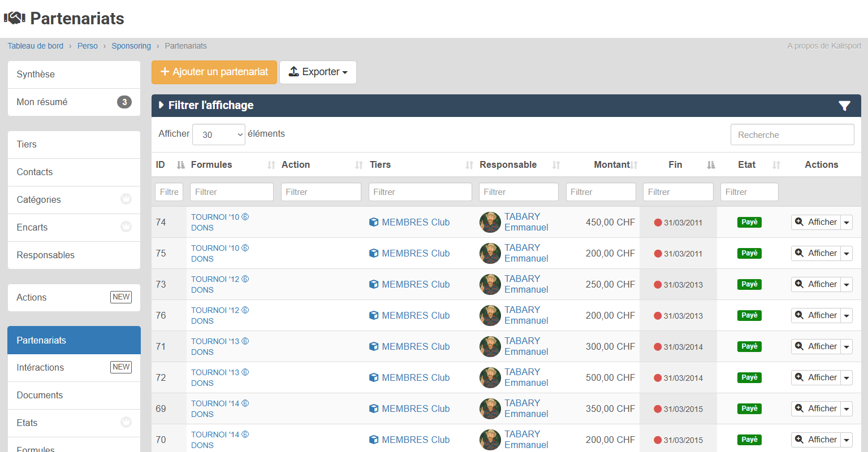Open Synthèse in the sidebar
868x452 pixels.
[74, 75]
